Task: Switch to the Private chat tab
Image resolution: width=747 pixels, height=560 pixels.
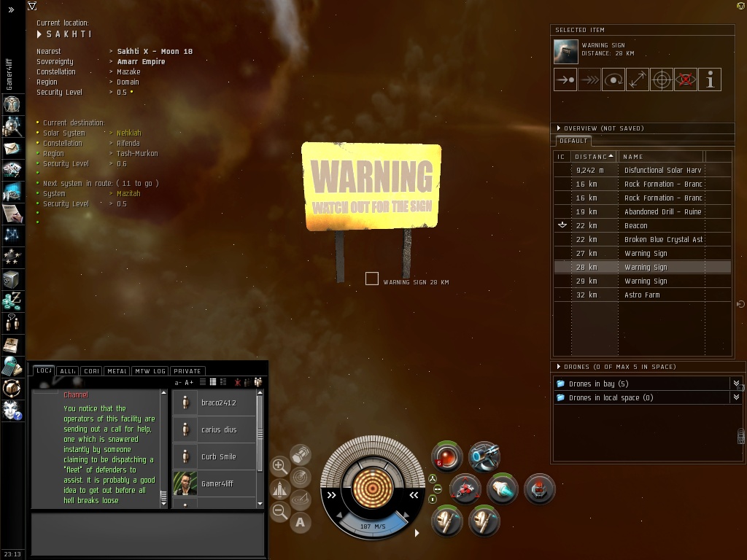Action: (x=187, y=371)
